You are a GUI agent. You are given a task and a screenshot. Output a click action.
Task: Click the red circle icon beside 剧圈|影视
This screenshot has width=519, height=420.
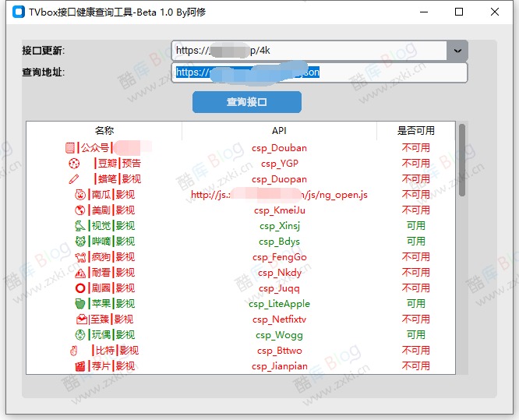[80, 288]
